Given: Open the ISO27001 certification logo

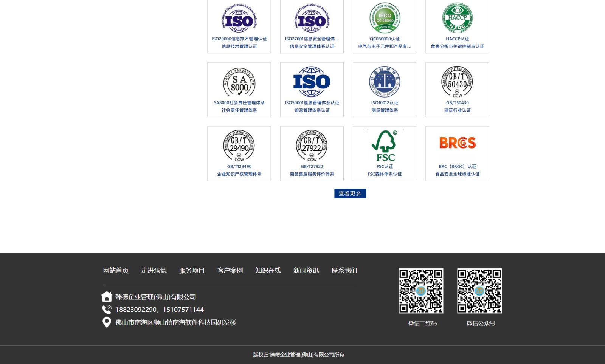Looking at the screenshot, I should coord(312,18).
